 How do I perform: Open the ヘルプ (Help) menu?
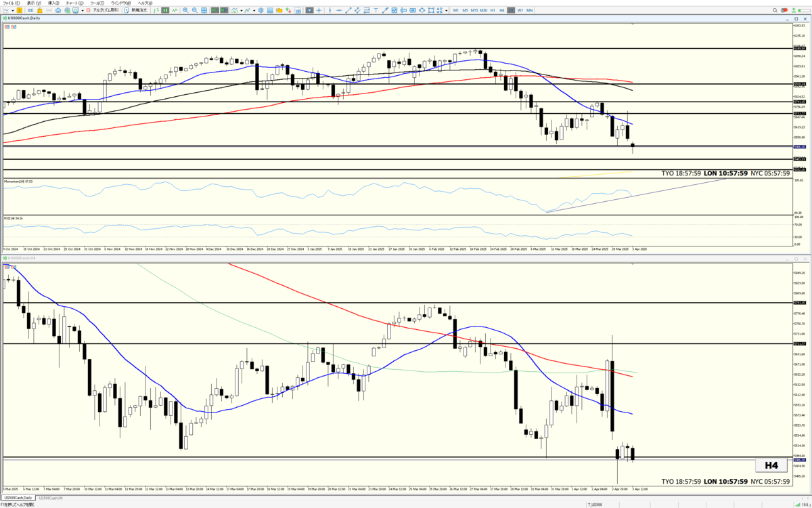pos(145,3)
